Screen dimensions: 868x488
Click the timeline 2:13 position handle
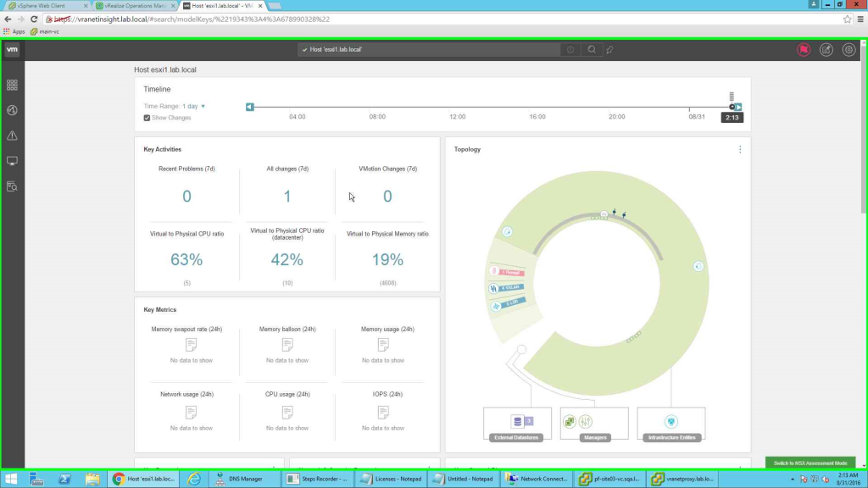[x=732, y=107]
